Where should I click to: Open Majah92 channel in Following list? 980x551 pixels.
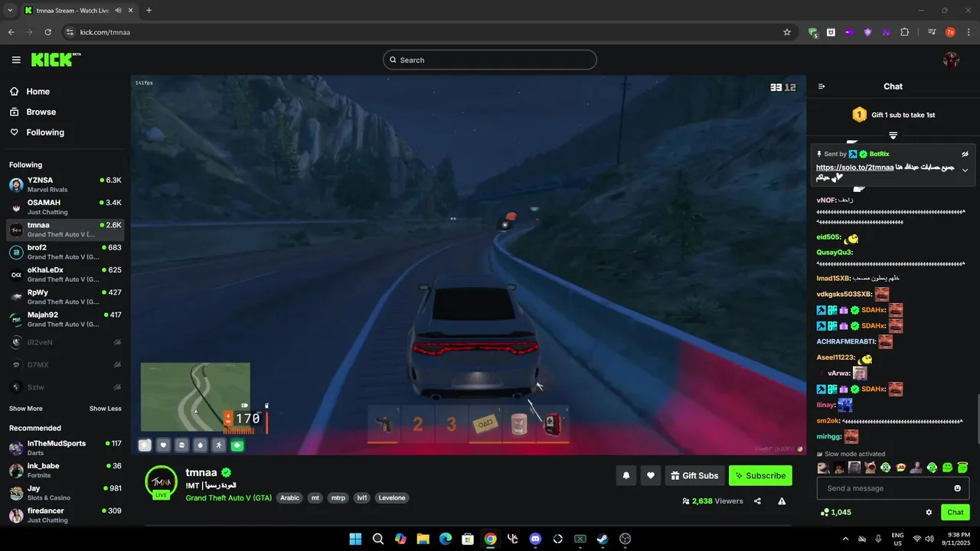pyautogui.click(x=65, y=319)
